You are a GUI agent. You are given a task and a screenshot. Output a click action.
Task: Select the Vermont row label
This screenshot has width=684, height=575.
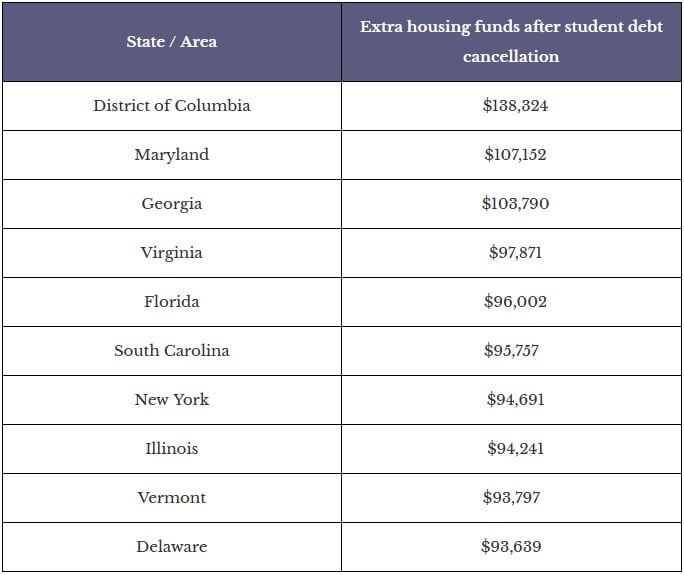point(171,498)
